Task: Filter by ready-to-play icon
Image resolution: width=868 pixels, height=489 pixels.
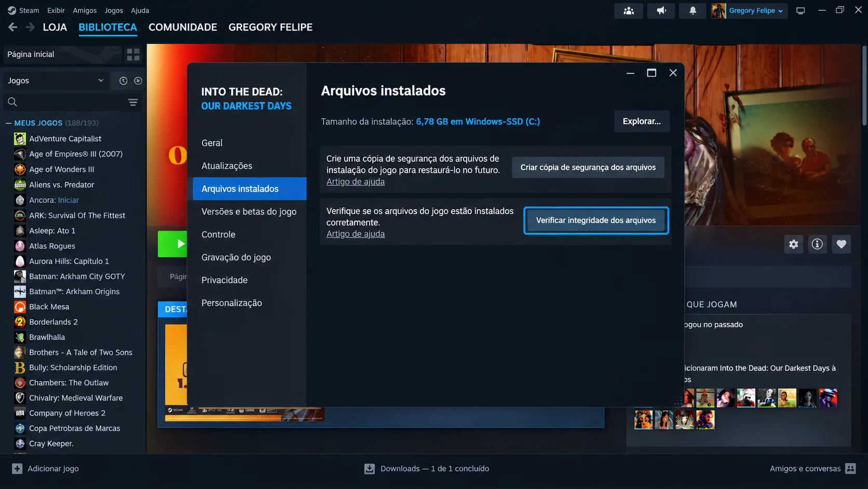Action: click(138, 81)
